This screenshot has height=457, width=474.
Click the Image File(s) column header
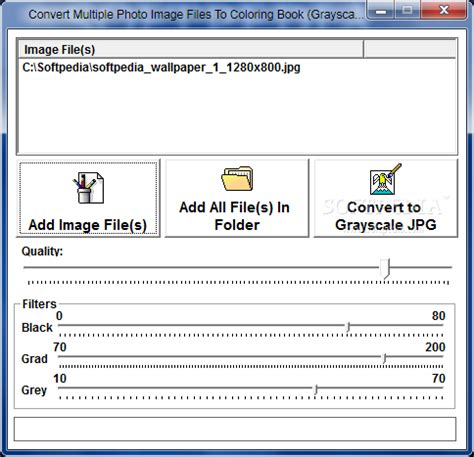tap(191, 50)
